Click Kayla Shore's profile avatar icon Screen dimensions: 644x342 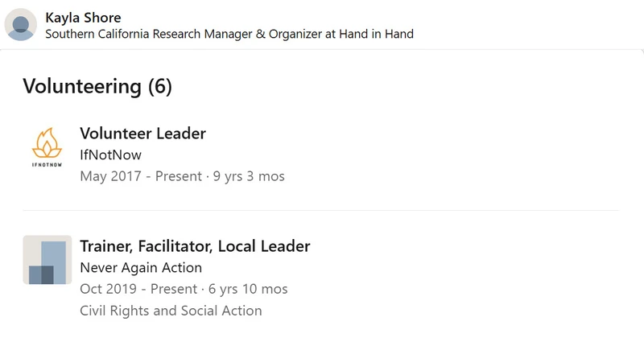[21, 25]
